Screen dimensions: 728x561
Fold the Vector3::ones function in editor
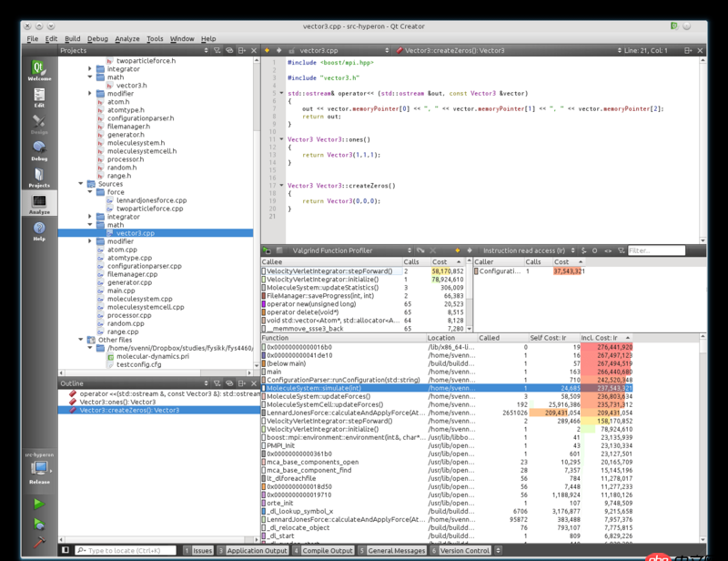click(x=281, y=139)
